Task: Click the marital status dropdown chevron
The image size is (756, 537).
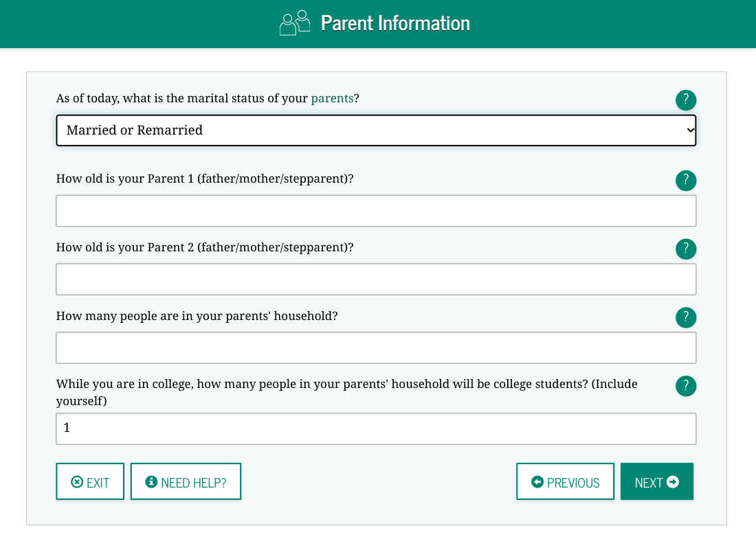Action: click(691, 130)
